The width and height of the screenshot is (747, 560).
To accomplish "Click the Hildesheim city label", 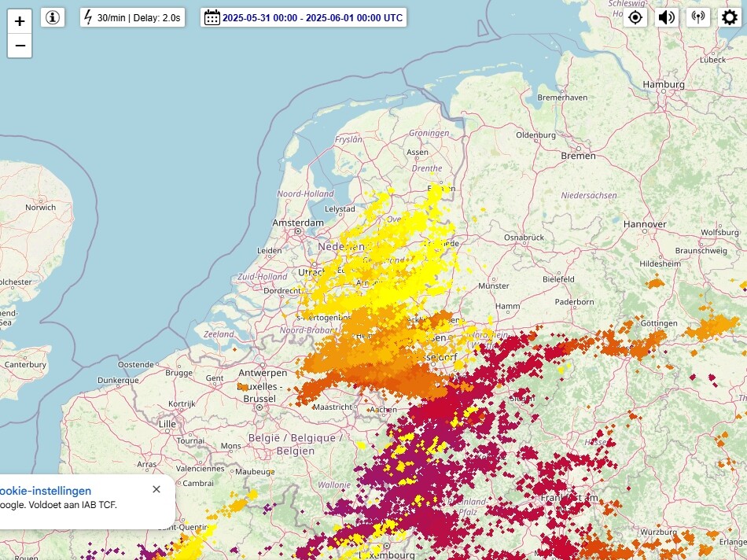I will 660,264.
